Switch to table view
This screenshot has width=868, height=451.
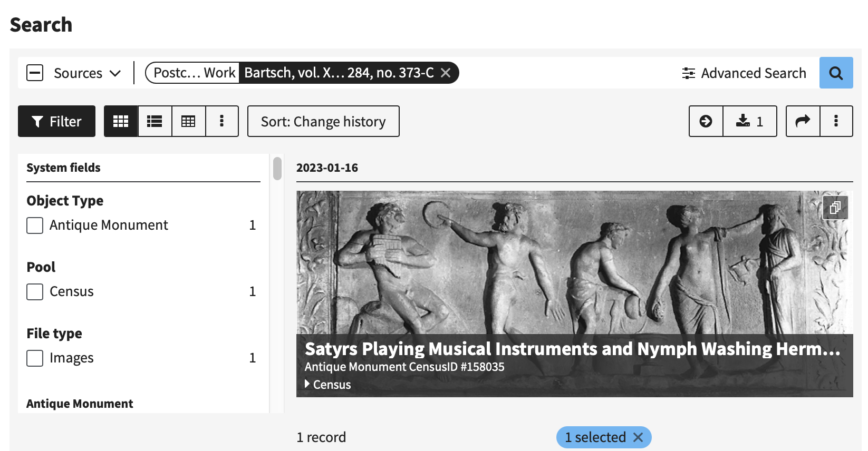[x=188, y=121]
